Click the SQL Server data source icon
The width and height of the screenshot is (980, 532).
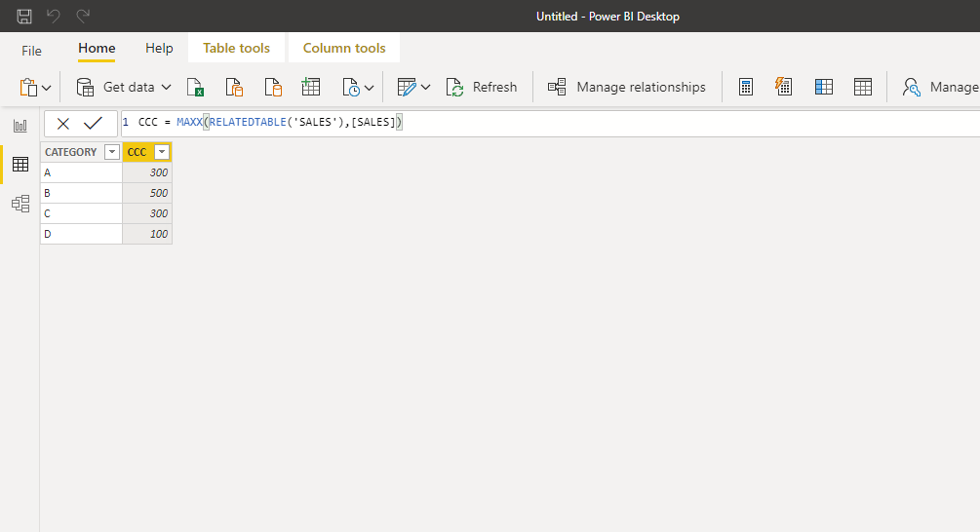pyautogui.click(x=273, y=87)
